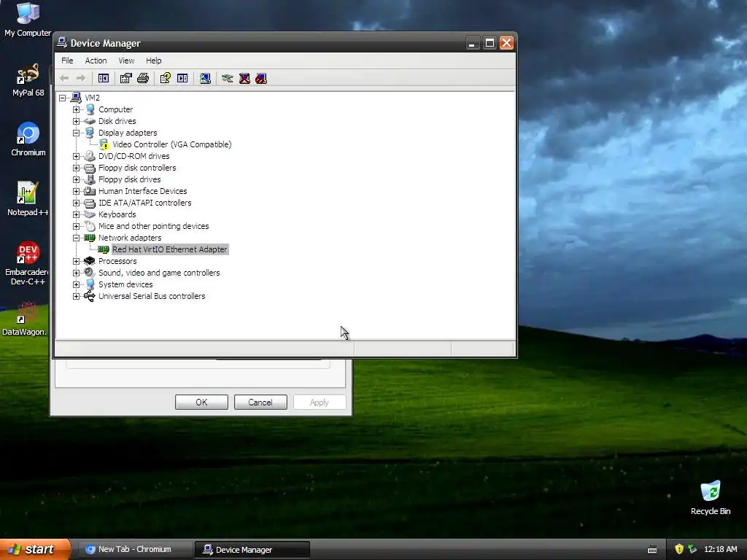Open the My Computer desktop icon

tap(28, 20)
